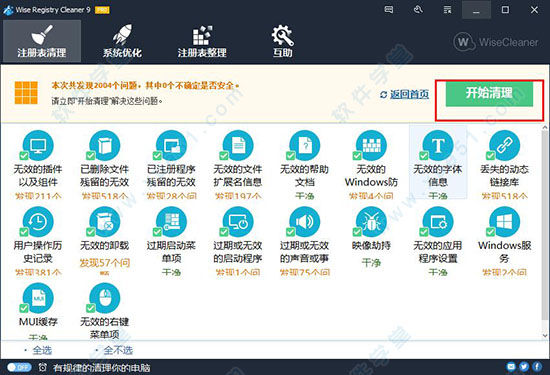Open the 无效的应用程序设置 icon

[438, 222]
